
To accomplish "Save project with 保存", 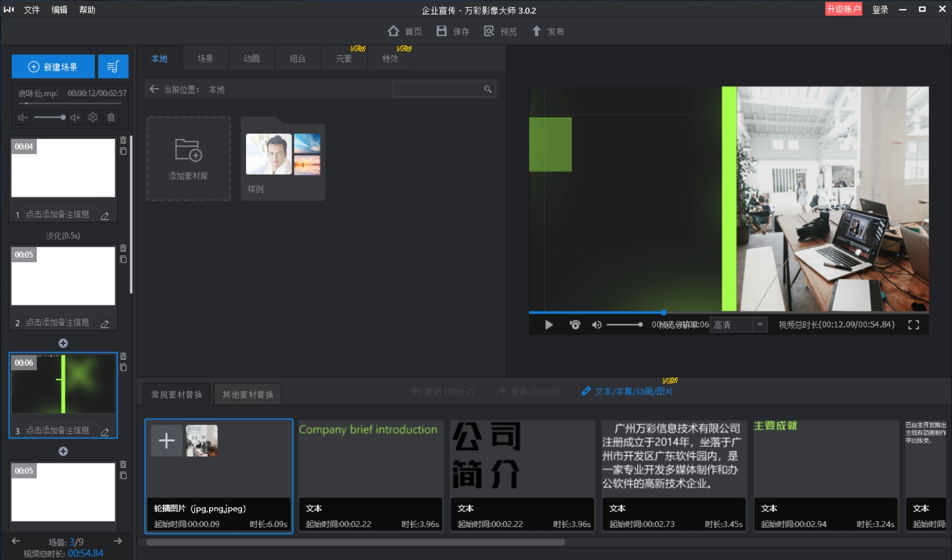I will [x=453, y=31].
